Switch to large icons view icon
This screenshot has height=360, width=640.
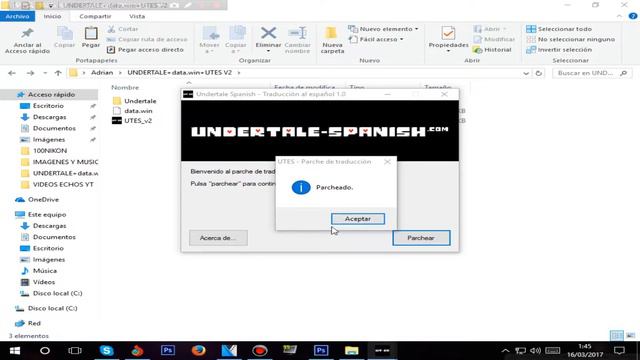coord(631,336)
